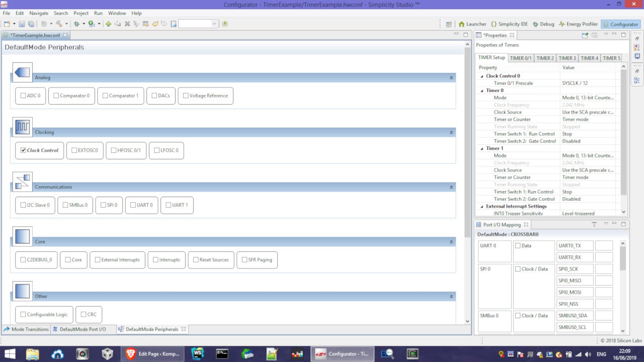644x362 pixels.
Task: Click the Open Perspective icon
Action: pos(448,24)
